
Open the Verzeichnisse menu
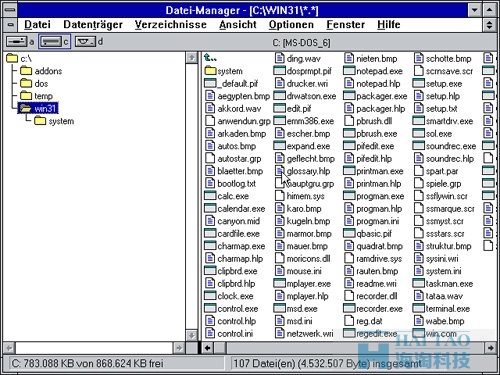(171, 25)
